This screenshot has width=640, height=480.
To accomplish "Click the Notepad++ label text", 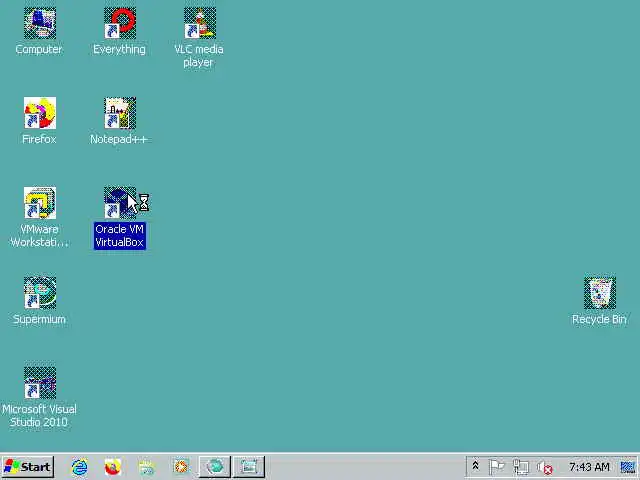I will (x=119, y=139).
